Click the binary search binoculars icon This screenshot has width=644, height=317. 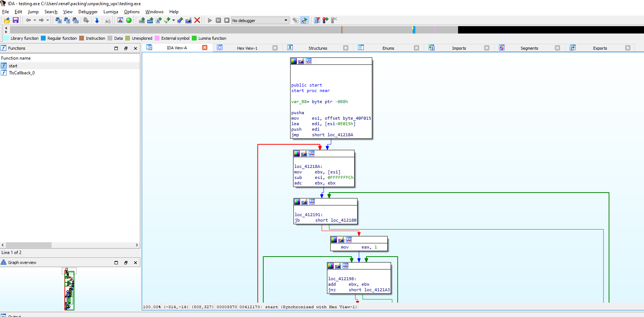pyautogui.click(x=75, y=20)
